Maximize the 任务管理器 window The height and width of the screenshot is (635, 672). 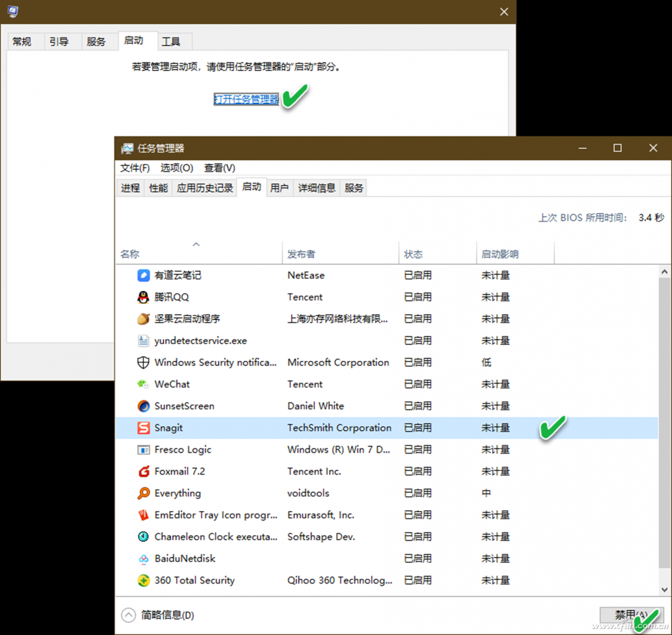[x=618, y=148]
